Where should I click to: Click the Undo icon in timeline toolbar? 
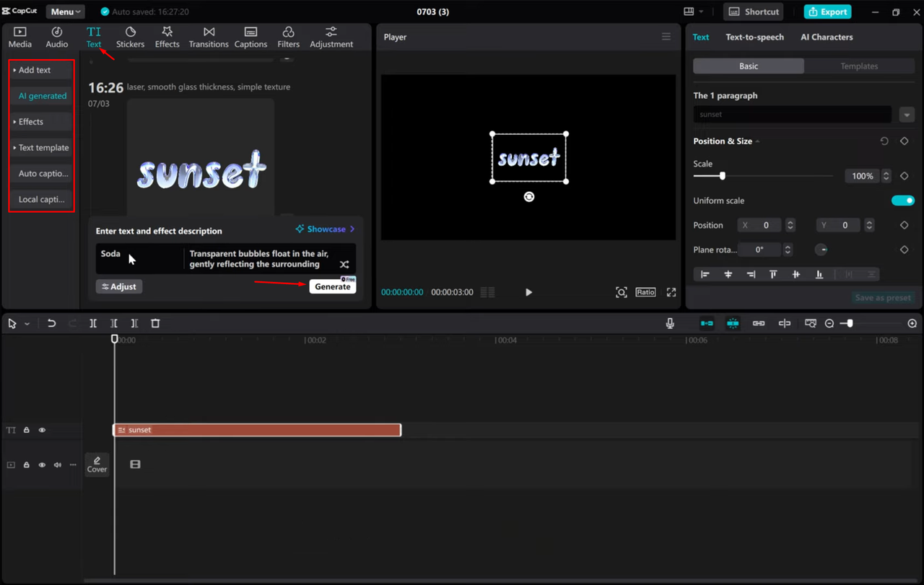[x=51, y=323]
